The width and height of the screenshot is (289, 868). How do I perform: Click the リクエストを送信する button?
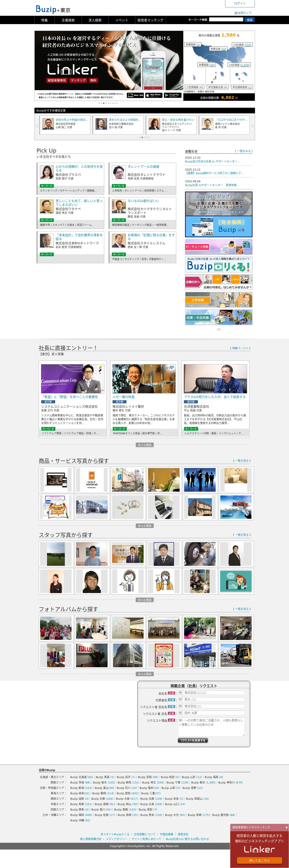[192, 740]
